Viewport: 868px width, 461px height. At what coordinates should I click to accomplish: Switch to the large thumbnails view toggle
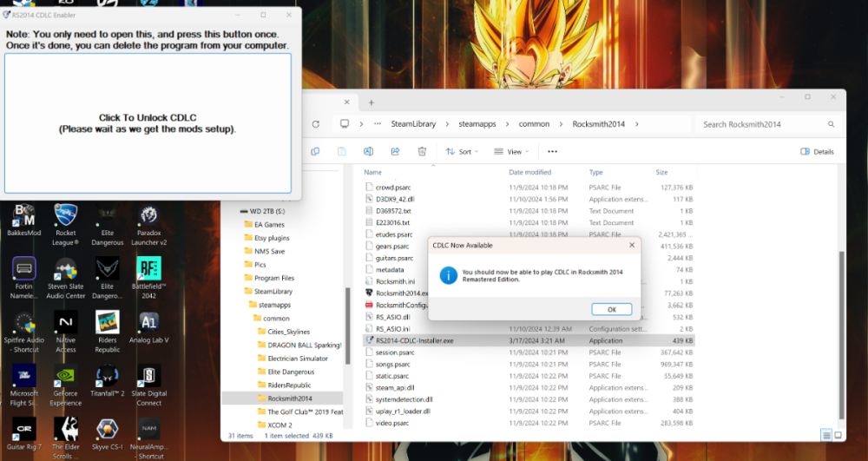click(x=838, y=435)
